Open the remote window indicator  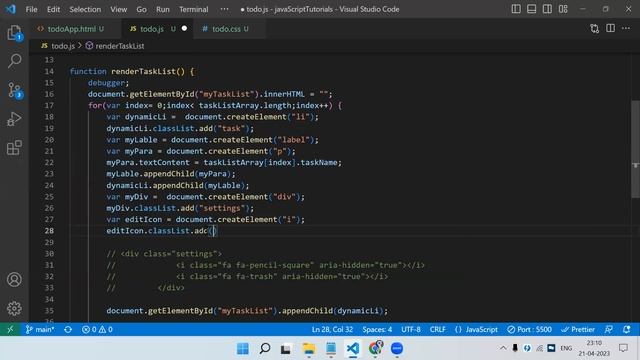point(10,329)
